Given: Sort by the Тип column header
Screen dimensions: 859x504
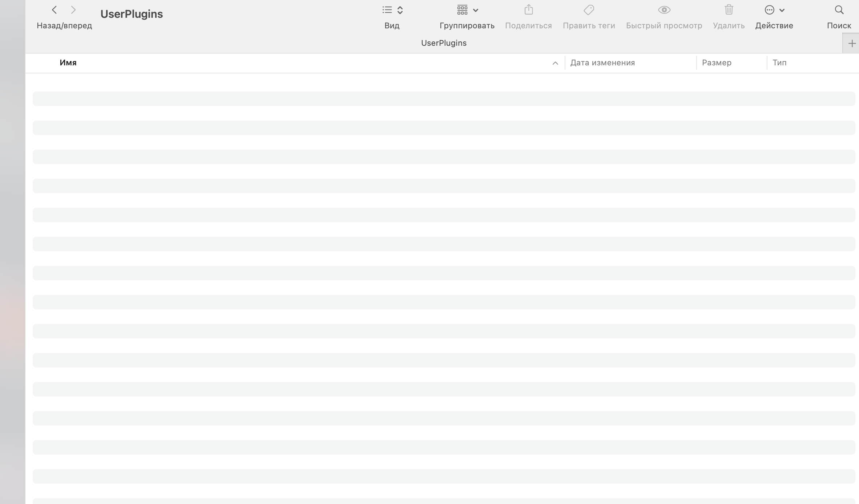Looking at the screenshot, I should (x=779, y=63).
